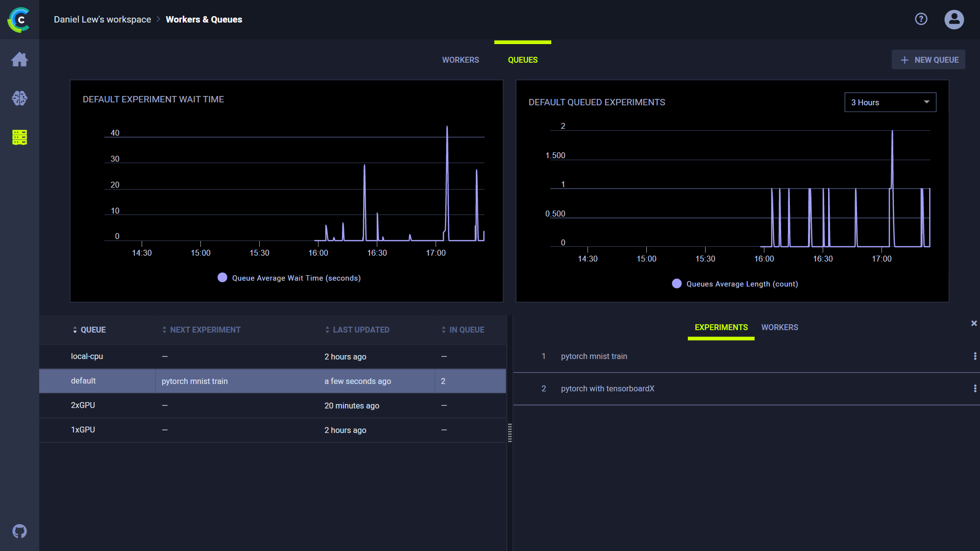Switch to Workers tab in details panel
980x551 pixels.
point(779,327)
